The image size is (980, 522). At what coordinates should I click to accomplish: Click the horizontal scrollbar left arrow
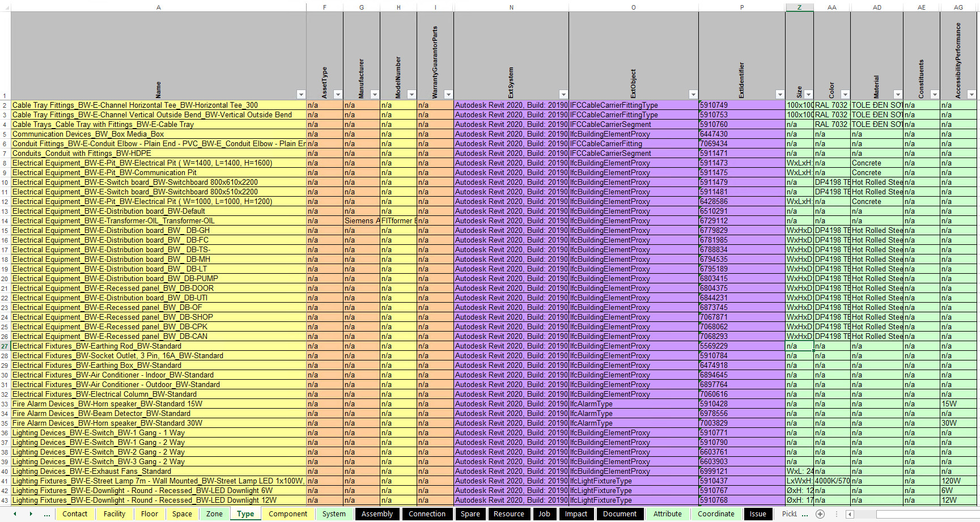[850, 514]
